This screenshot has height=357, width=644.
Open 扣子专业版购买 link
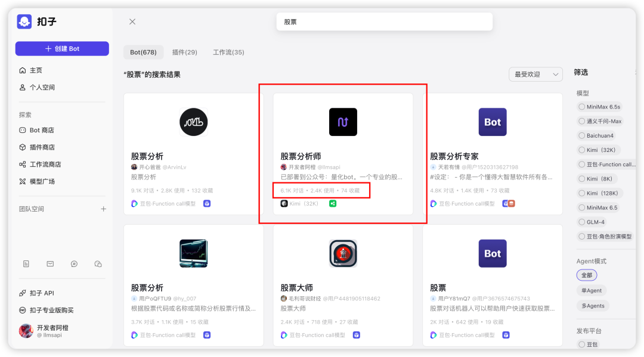tap(47, 310)
